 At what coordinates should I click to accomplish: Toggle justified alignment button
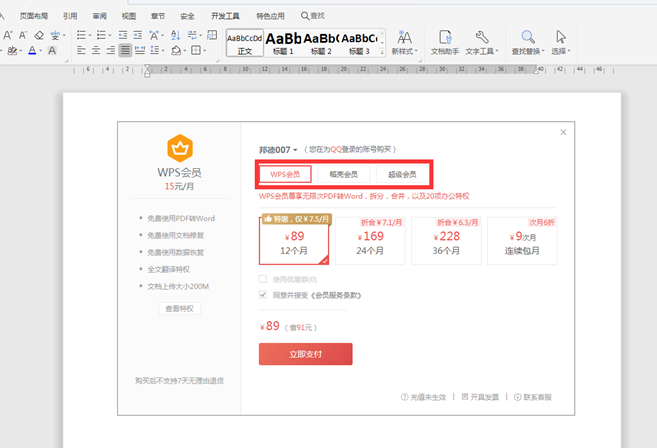(125, 50)
